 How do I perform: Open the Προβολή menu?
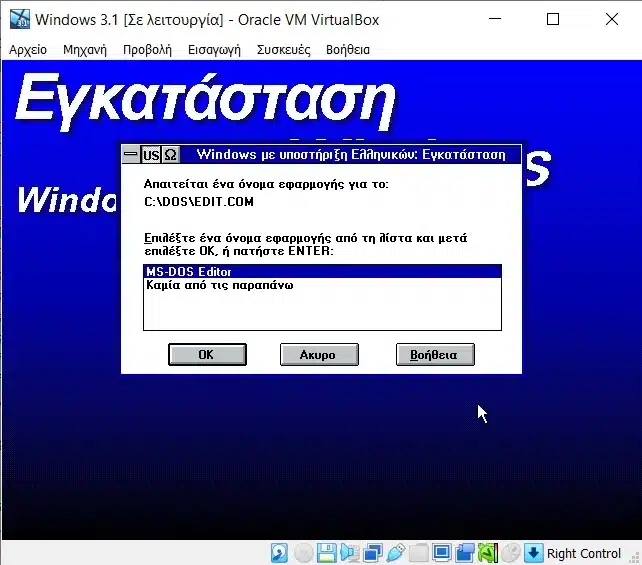147,50
